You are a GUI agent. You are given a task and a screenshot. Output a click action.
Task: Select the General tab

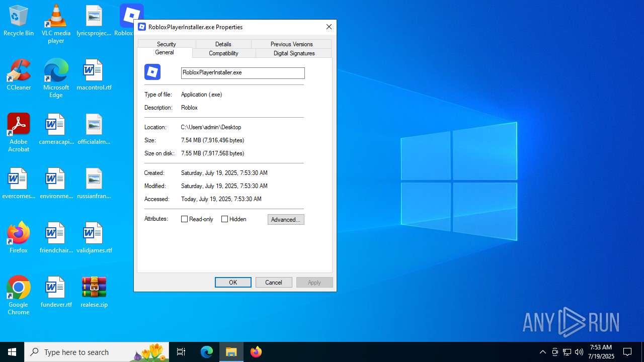(x=165, y=52)
